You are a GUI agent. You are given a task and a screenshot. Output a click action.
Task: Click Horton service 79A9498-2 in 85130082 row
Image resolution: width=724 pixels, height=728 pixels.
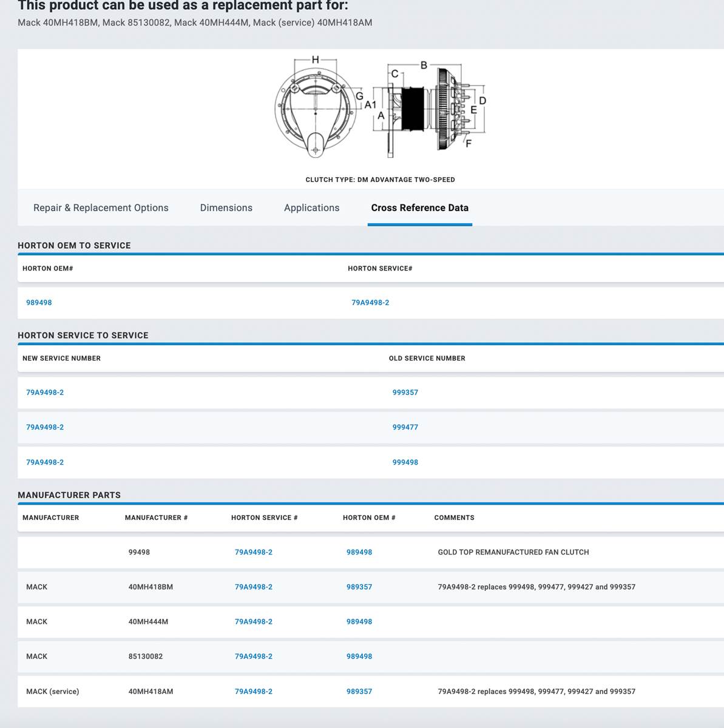point(254,656)
